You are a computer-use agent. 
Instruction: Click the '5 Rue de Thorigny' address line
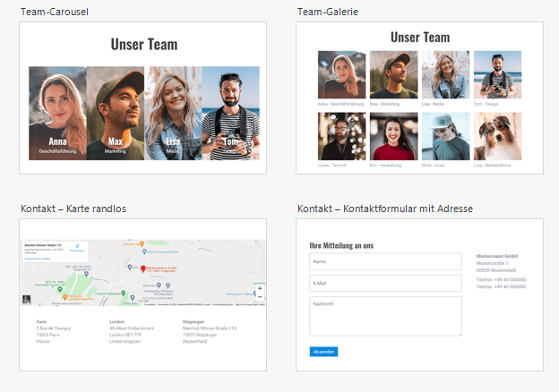click(x=54, y=328)
